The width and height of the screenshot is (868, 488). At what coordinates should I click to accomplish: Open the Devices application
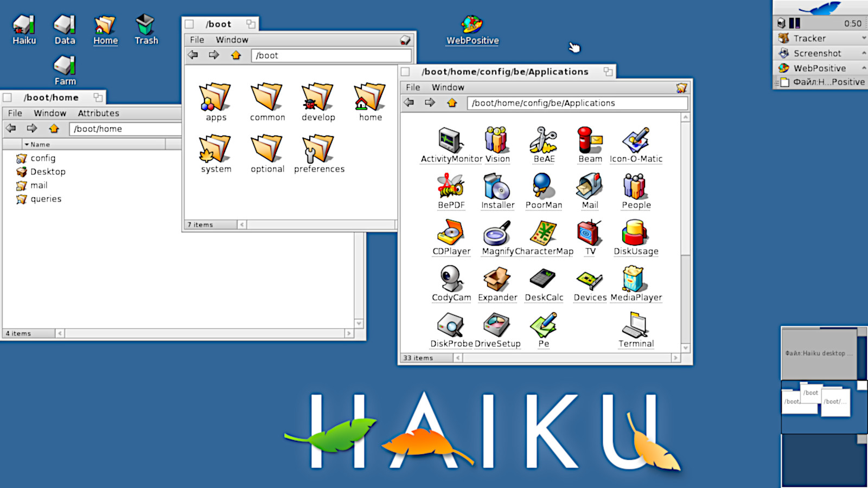click(590, 280)
